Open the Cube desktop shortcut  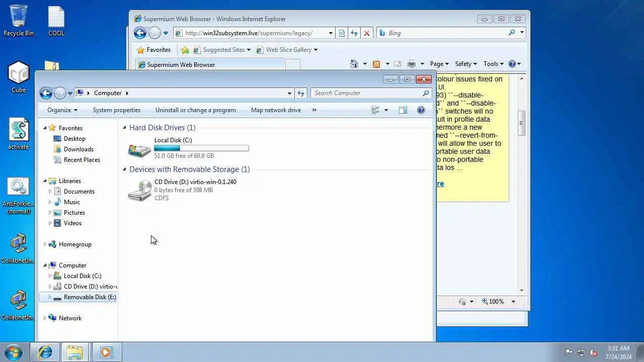tap(19, 77)
